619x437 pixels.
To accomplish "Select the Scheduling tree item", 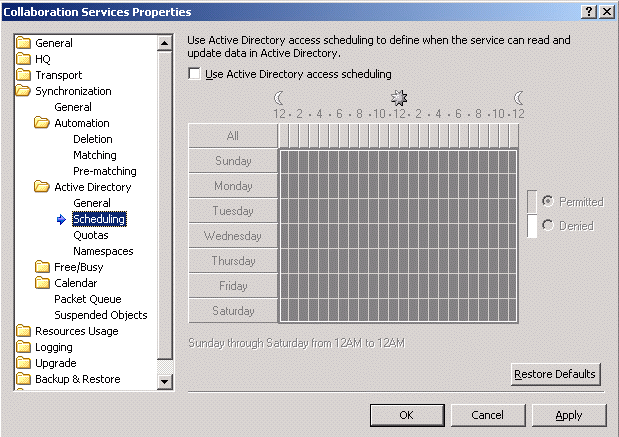I will 99,219.
